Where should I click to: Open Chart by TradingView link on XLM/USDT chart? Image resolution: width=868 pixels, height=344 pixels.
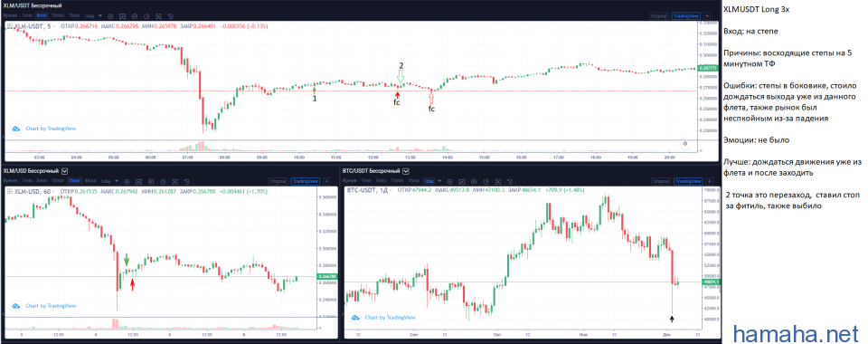click(x=43, y=129)
